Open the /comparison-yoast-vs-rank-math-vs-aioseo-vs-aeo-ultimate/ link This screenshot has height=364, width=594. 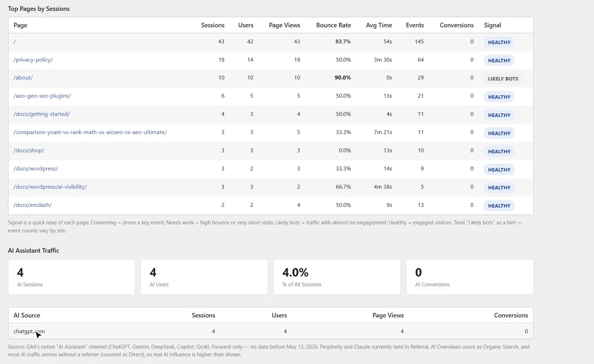90,132
